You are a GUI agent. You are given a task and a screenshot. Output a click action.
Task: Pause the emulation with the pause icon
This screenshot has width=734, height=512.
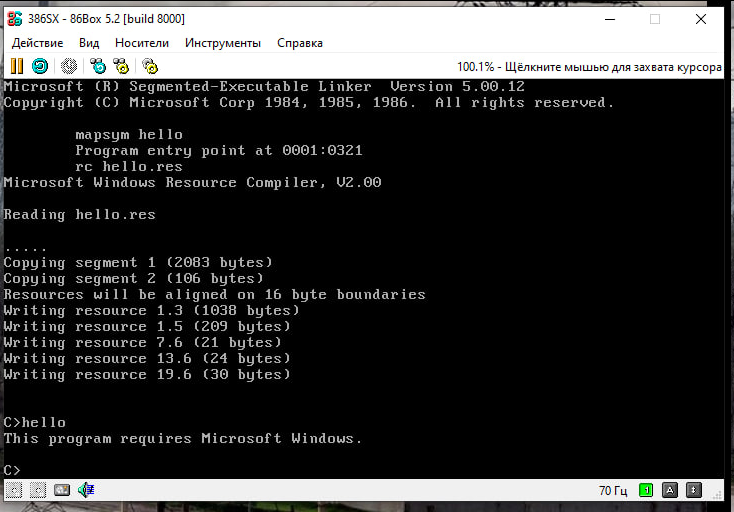coord(16,66)
